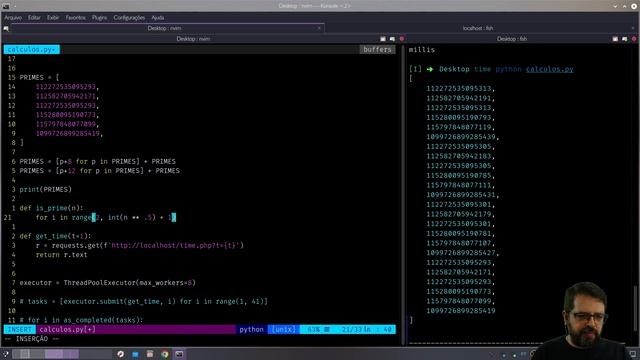Click the '# tasks = [executor.submit' comment line
640x360 pixels.
click(143, 302)
